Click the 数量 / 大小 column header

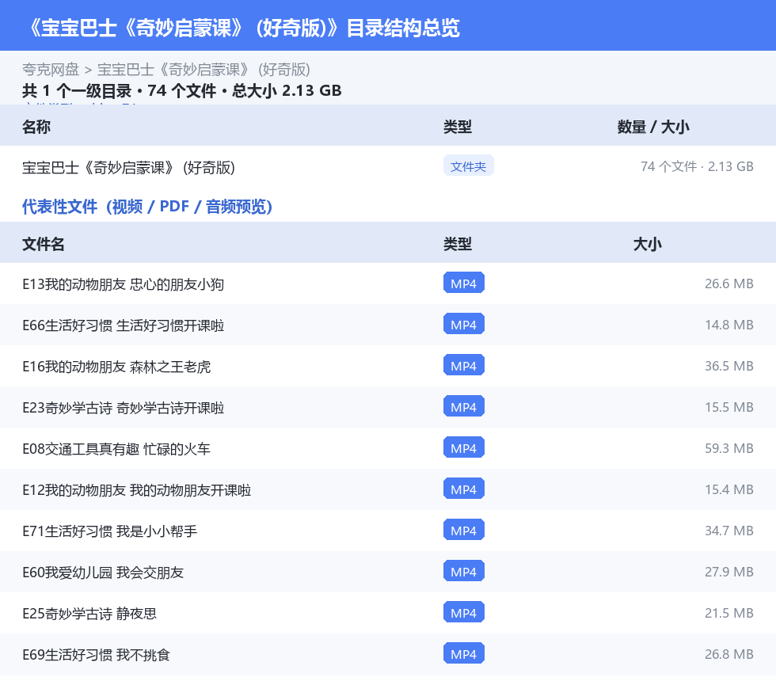coord(653,127)
